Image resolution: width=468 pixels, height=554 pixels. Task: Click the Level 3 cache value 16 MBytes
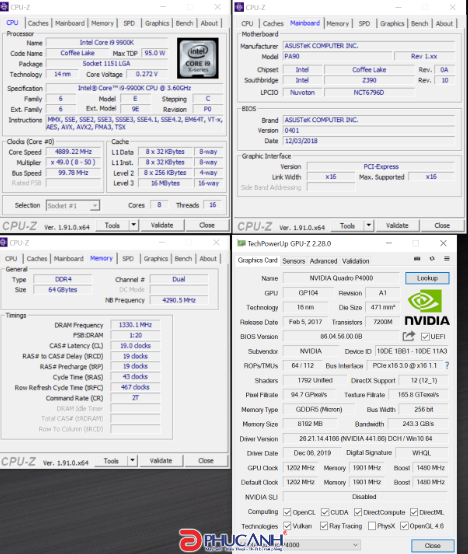(x=165, y=183)
